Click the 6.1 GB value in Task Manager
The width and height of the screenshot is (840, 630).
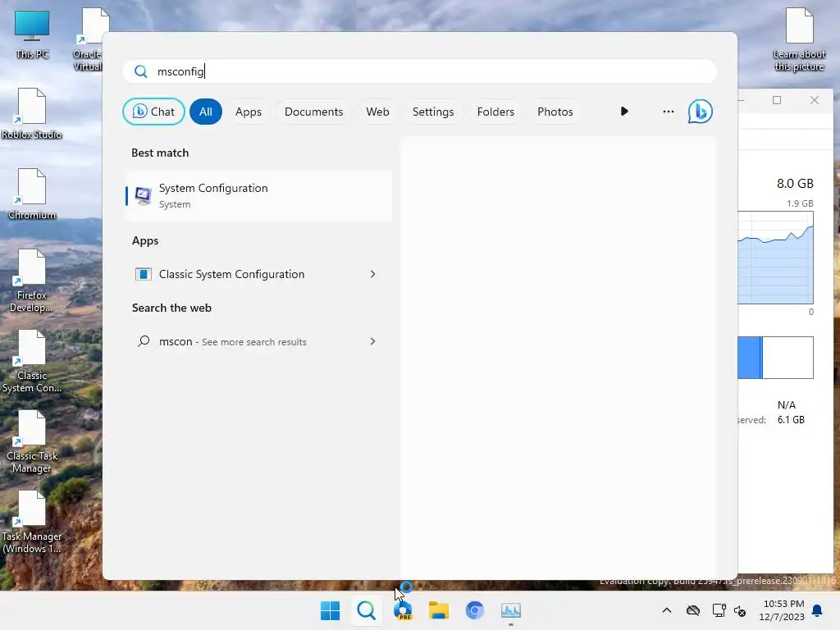tap(791, 419)
